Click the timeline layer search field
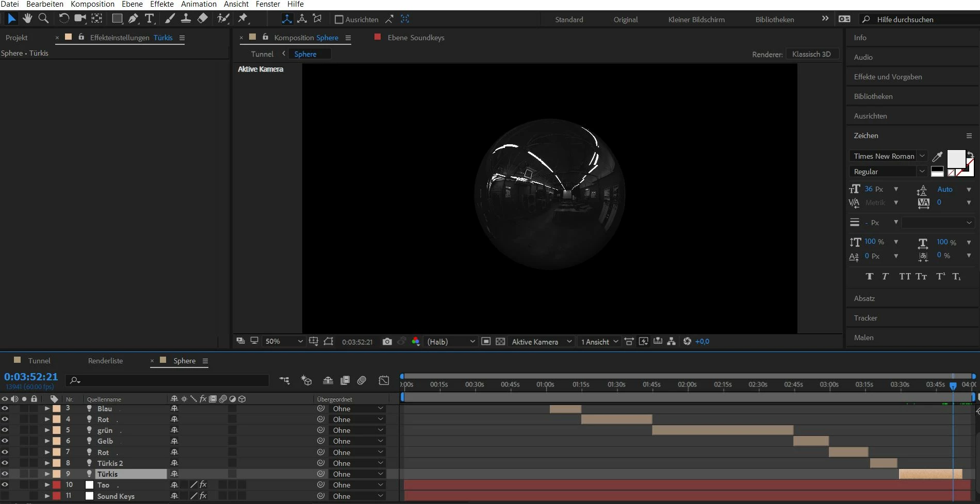This screenshot has height=504, width=980. point(167,380)
